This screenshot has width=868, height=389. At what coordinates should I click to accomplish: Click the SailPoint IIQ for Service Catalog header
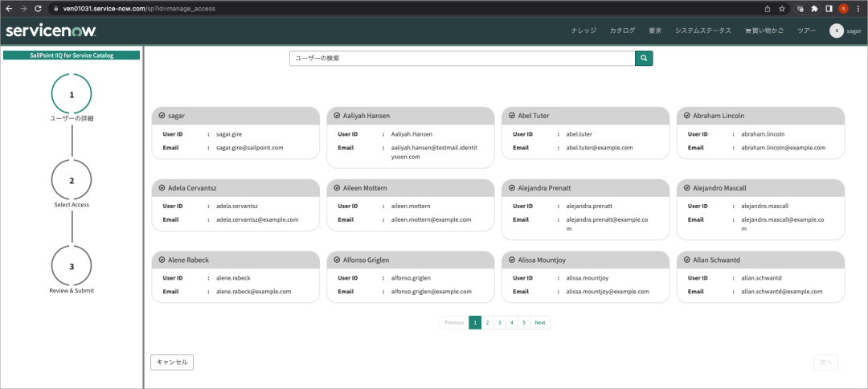point(72,55)
